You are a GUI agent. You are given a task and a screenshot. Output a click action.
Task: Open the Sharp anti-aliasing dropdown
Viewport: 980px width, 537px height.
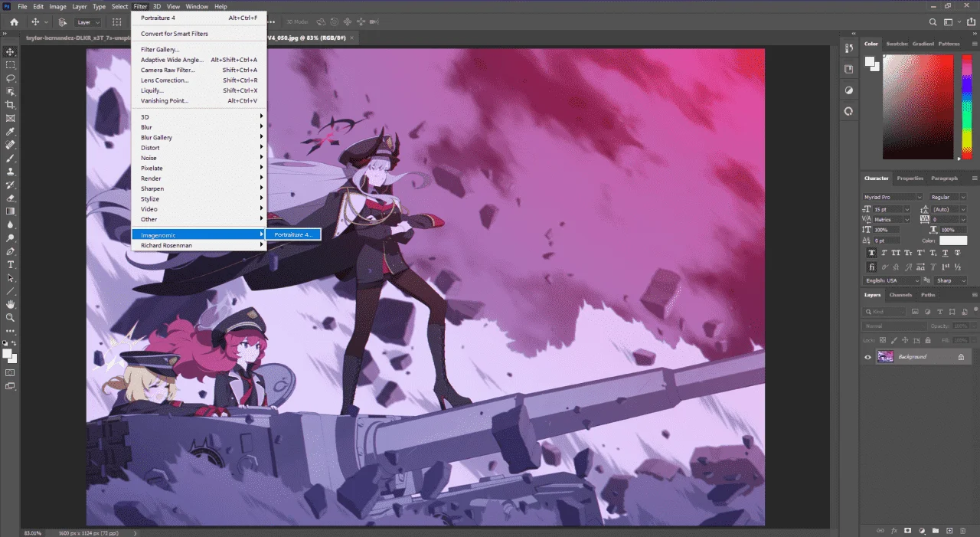(x=952, y=280)
